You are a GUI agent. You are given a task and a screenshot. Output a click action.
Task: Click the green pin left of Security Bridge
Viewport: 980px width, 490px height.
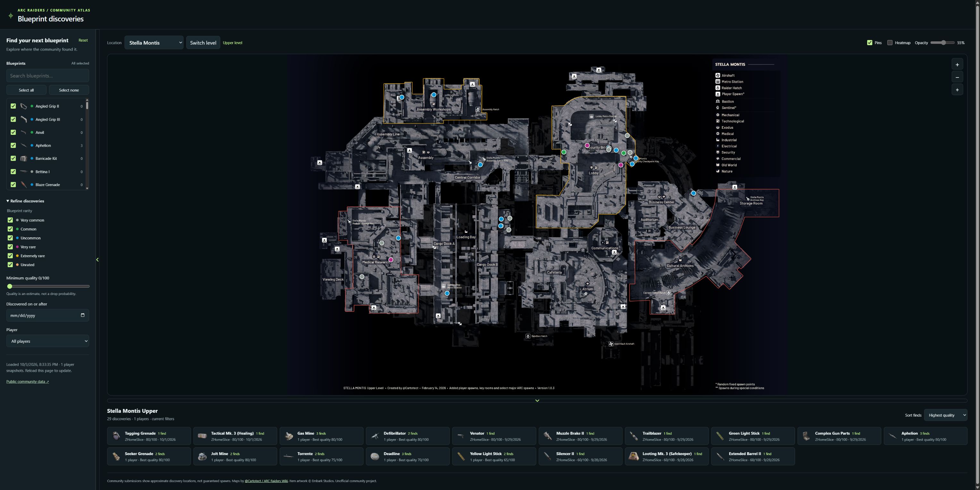(564, 152)
